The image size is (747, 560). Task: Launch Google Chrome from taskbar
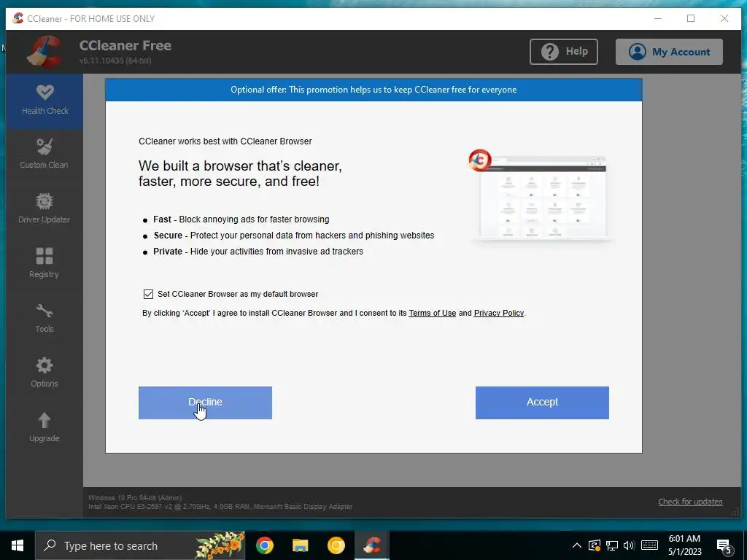[x=265, y=545]
